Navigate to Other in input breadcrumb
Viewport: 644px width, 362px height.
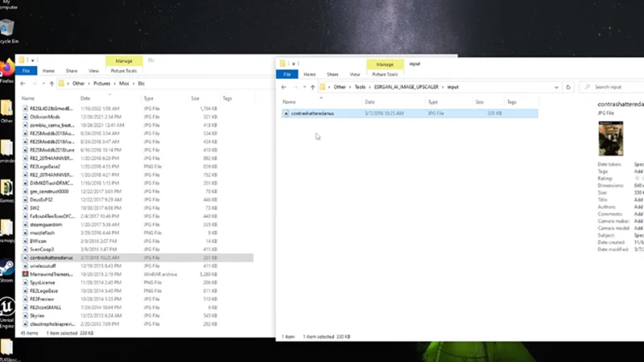coord(340,87)
